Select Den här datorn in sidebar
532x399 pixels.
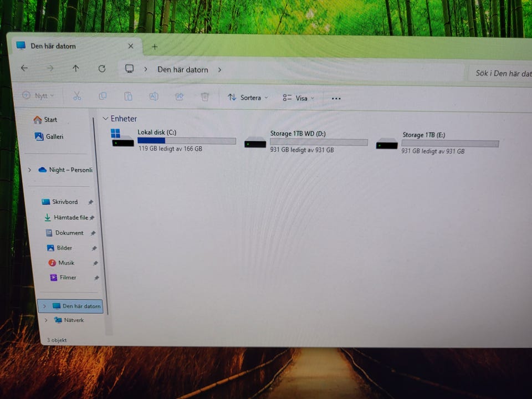pos(70,306)
